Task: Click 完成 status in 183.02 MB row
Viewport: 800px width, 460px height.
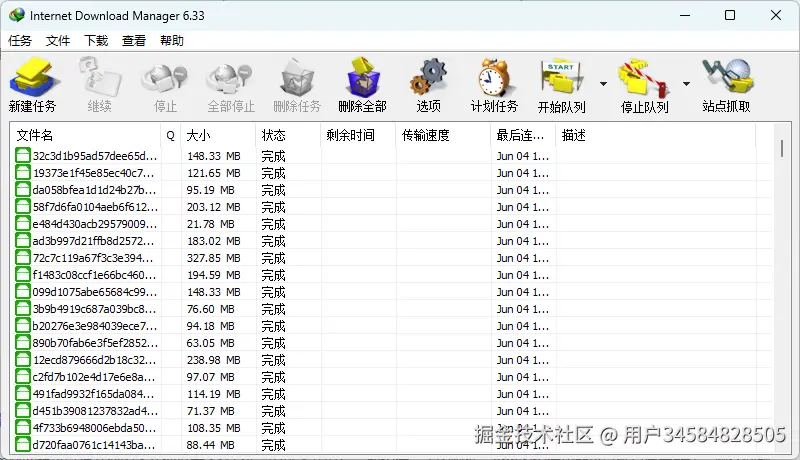Action: click(x=273, y=241)
